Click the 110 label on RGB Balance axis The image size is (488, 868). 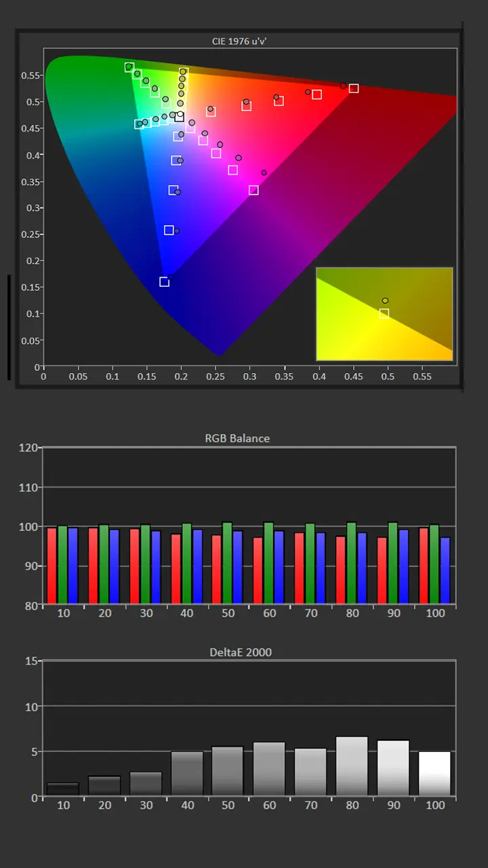coord(28,487)
